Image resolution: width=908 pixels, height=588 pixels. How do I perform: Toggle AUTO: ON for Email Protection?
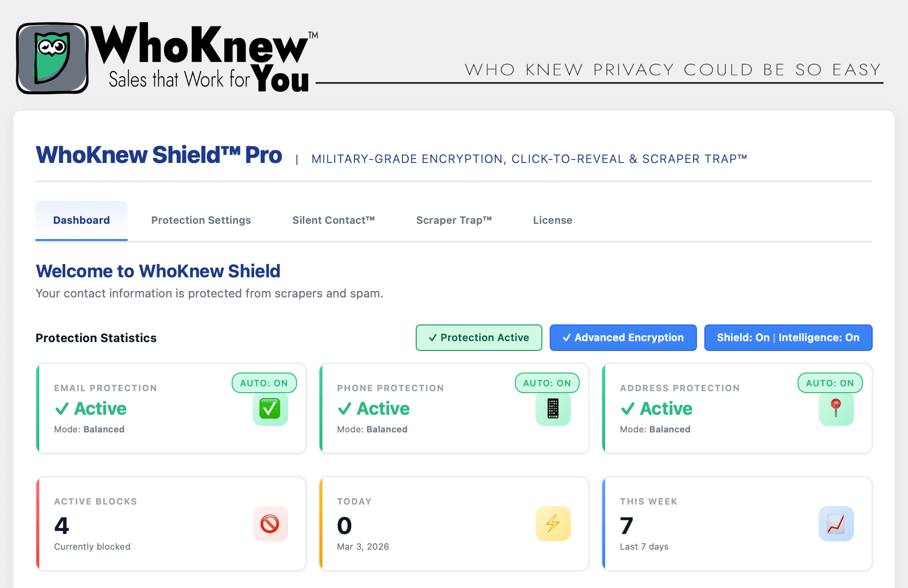(x=264, y=383)
